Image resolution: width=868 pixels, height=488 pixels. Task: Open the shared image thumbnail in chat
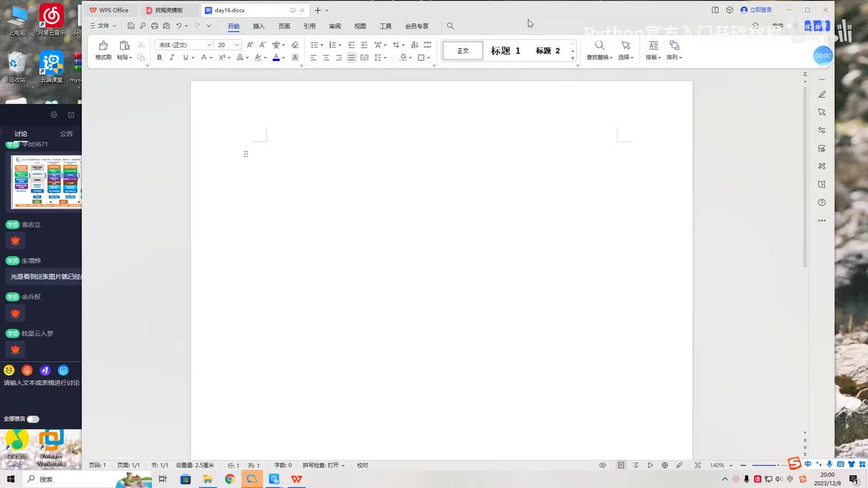tap(47, 182)
